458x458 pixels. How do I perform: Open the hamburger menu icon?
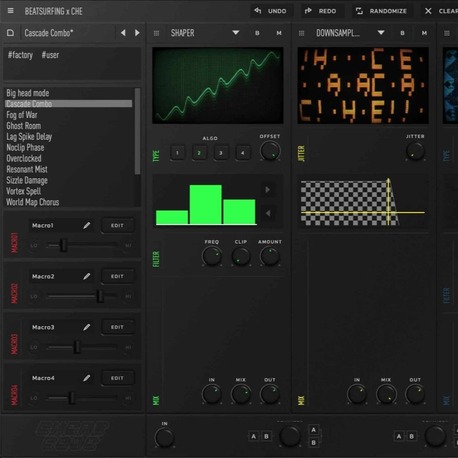11,11
